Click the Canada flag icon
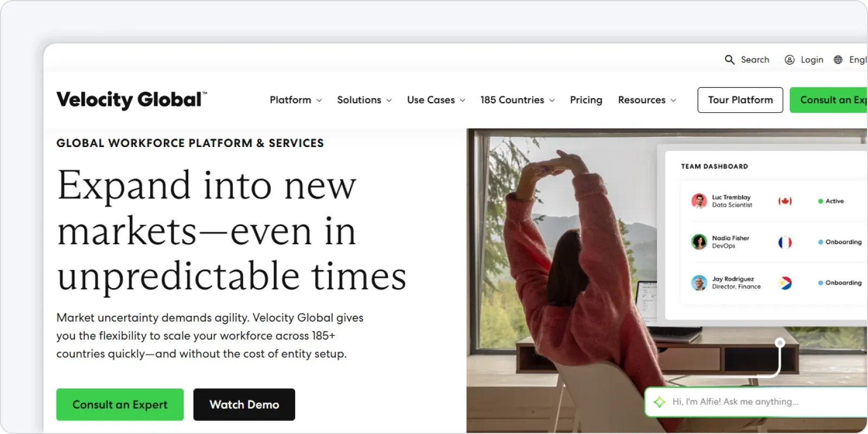 point(785,201)
